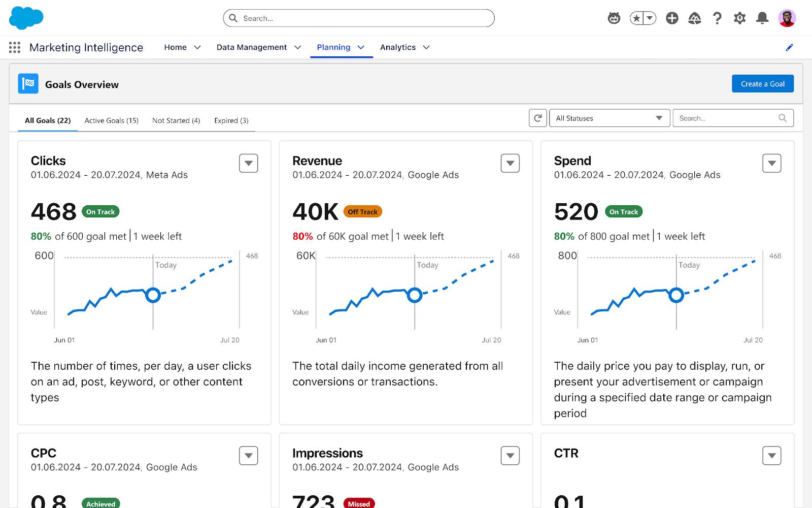Open the Favorites list dropdown arrow
The height and width of the screenshot is (508, 812).
click(x=650, y=18)
